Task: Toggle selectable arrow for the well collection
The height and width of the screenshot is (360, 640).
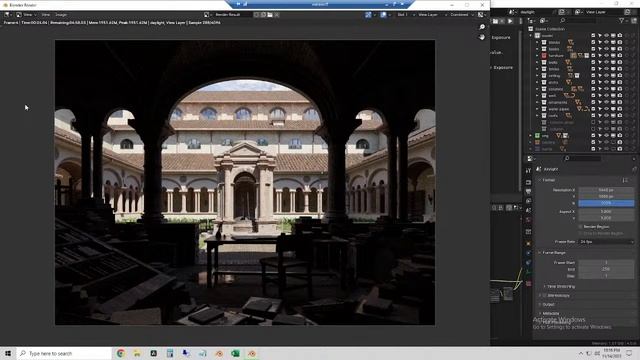Action: 600,96
